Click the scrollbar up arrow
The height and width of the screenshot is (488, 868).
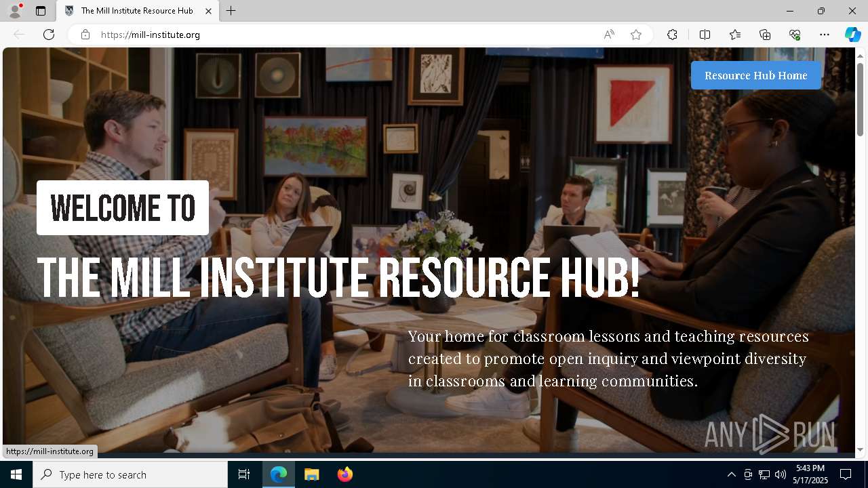pyautogui.click(x=861, y=56)
